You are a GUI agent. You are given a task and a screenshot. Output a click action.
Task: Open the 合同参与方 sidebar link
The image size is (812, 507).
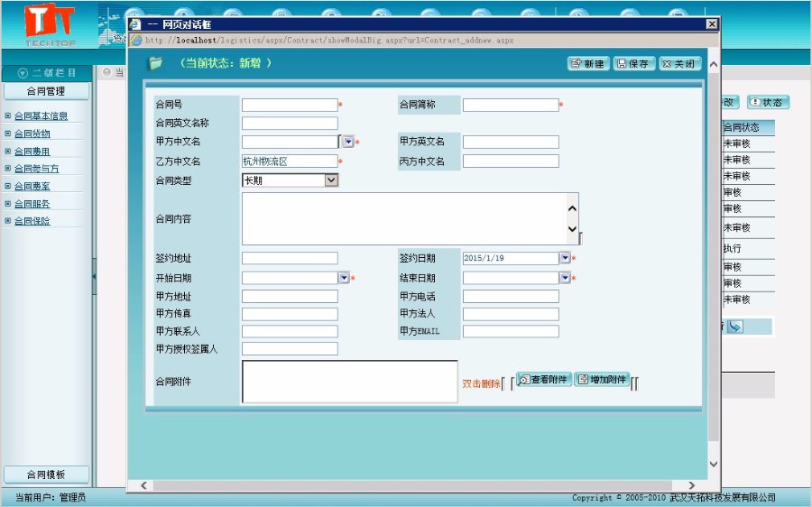pos(36,169)
